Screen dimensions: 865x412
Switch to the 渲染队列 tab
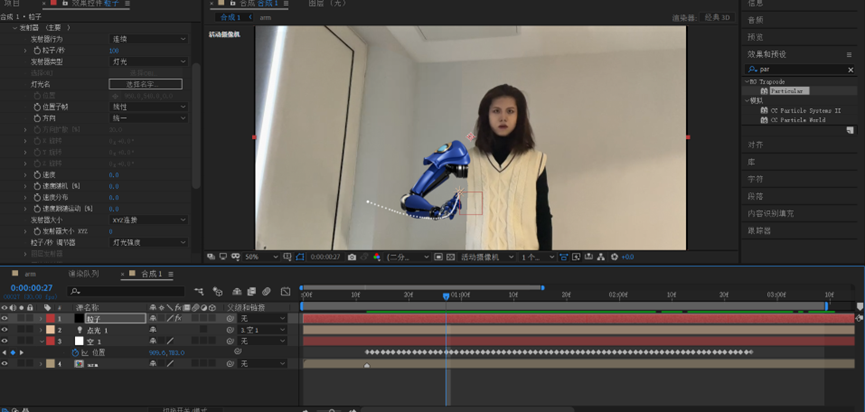click(84, 274)
